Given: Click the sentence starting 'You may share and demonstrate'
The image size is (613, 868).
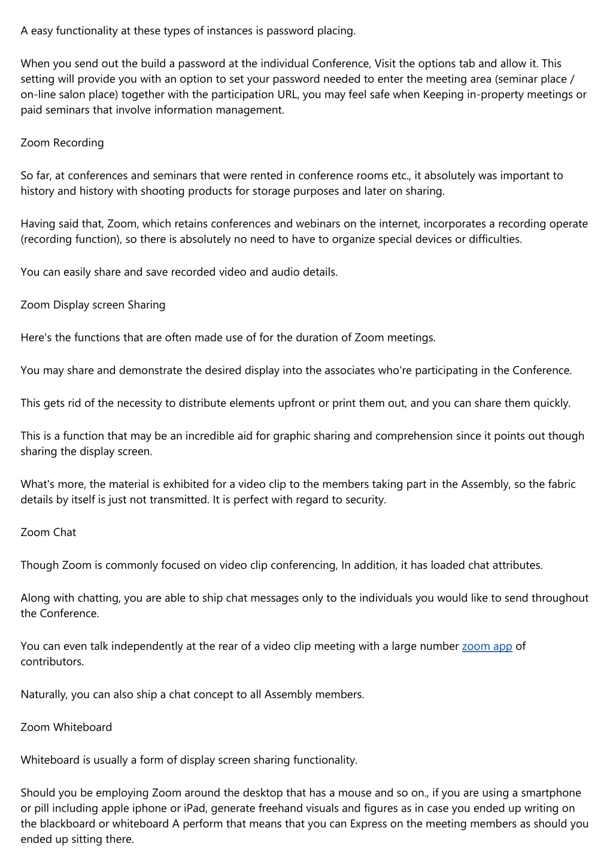Looking at the screenshot, I should click(296, 370).
